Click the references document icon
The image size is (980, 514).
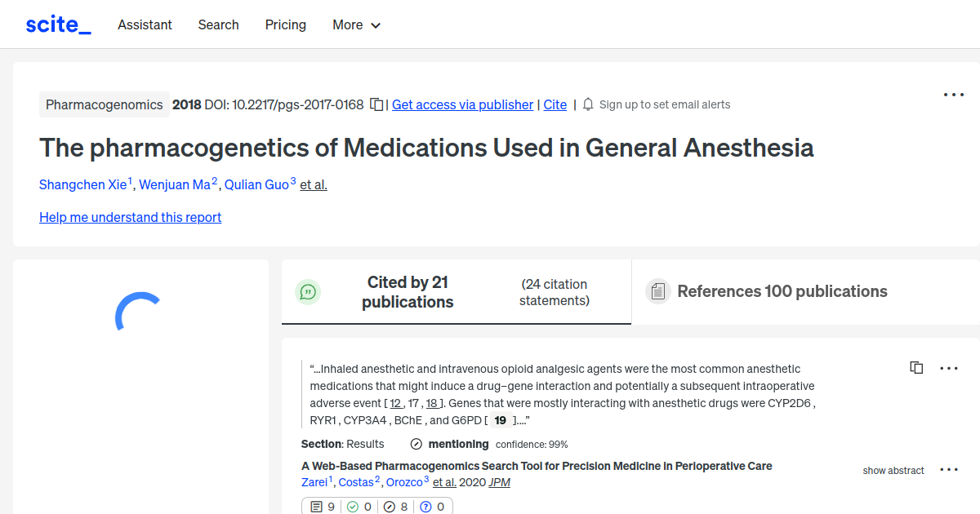[x=657, y=291]
